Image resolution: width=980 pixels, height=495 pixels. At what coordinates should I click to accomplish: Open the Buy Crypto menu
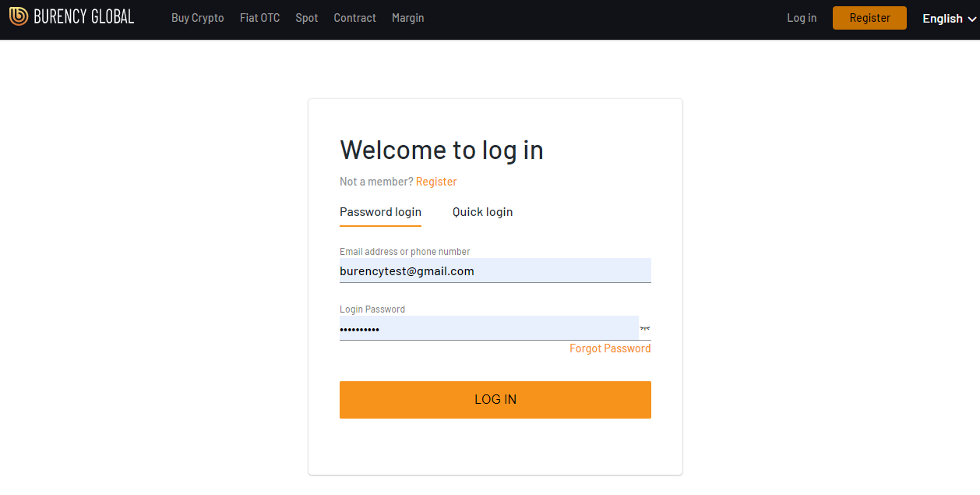pos(198,18)
